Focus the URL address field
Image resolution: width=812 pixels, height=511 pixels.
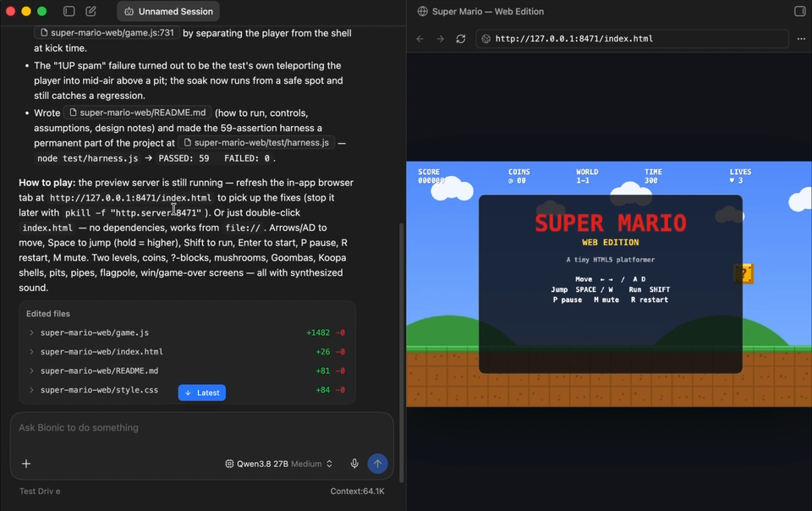pyautogui.click(x=632, y=39)
